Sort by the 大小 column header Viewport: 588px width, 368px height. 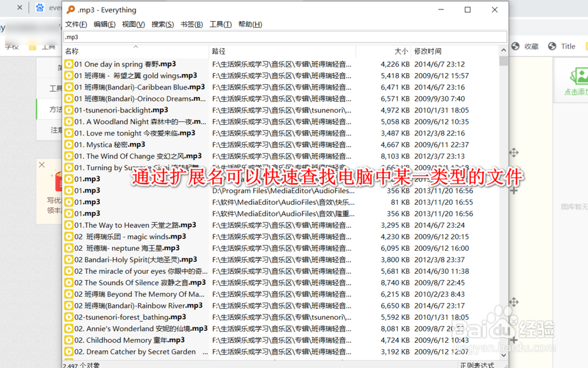point(383,51)
